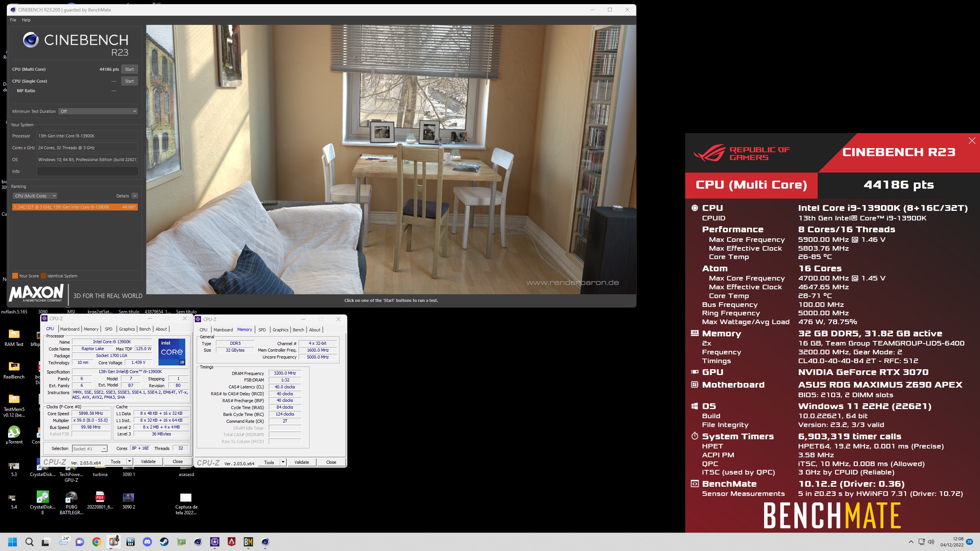Click 'NVIDIA GeForce RTX 3070' text
The image size is (980, 551).
863,372
